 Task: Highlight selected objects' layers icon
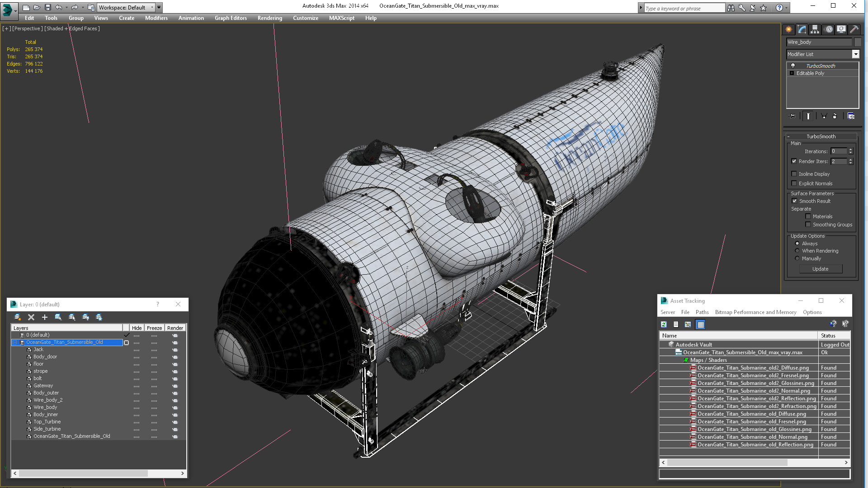click(x=72, y=317)
